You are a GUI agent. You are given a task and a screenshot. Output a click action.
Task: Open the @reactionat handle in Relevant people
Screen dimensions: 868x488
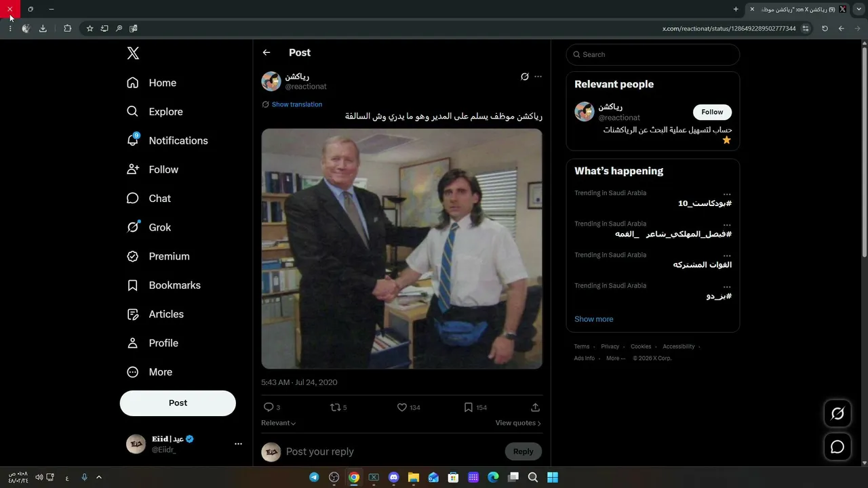(619, 118)
